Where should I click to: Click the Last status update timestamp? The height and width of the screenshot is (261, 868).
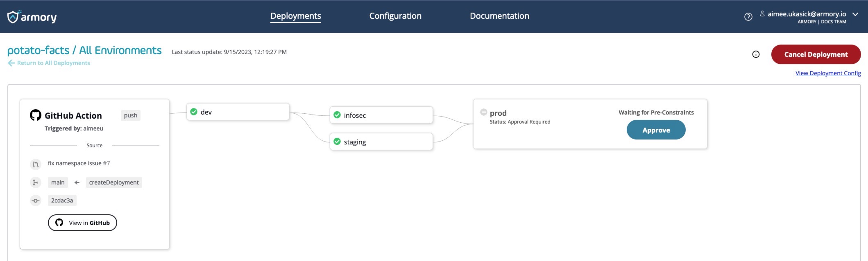click(x=229, y=52)
